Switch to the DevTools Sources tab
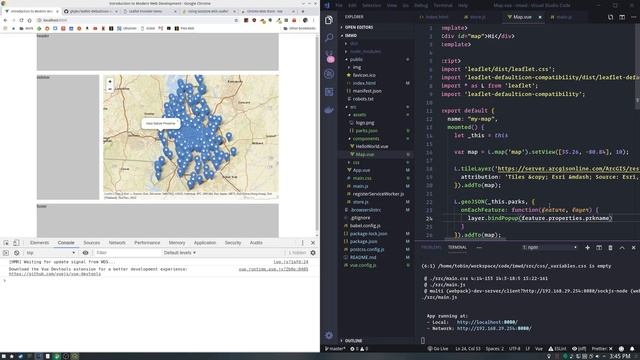This screenshot has height=360, width=640. click(91, 242)
